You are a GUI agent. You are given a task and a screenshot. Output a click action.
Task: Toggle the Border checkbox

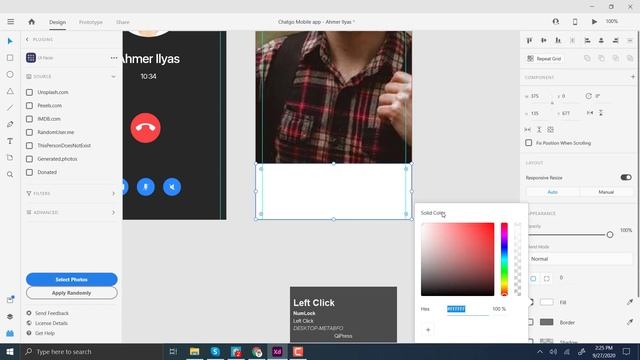tap(530, 322)
